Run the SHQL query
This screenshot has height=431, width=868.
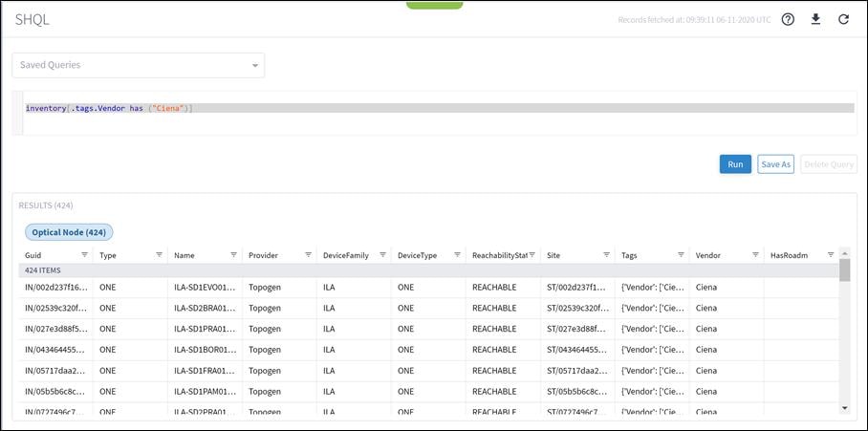(735, 164)
